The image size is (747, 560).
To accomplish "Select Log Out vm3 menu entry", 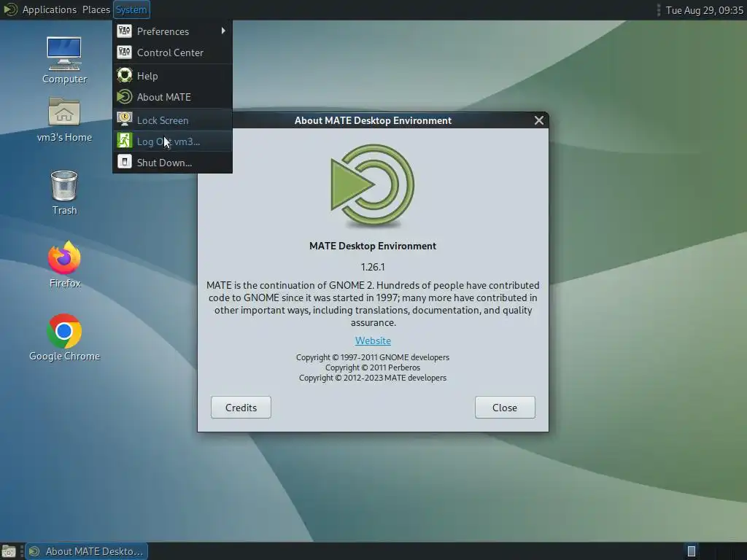I will tap(172, 141).
